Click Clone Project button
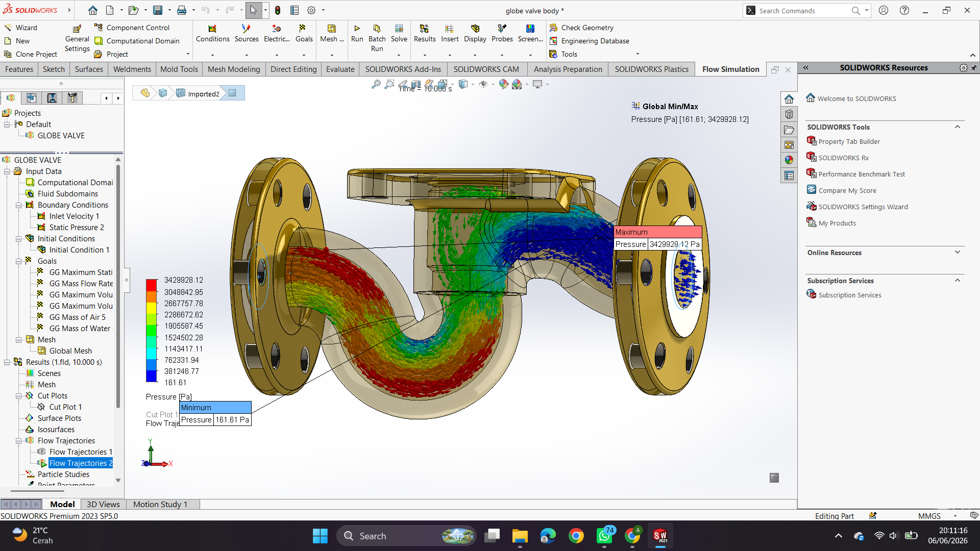 point(31,54)
